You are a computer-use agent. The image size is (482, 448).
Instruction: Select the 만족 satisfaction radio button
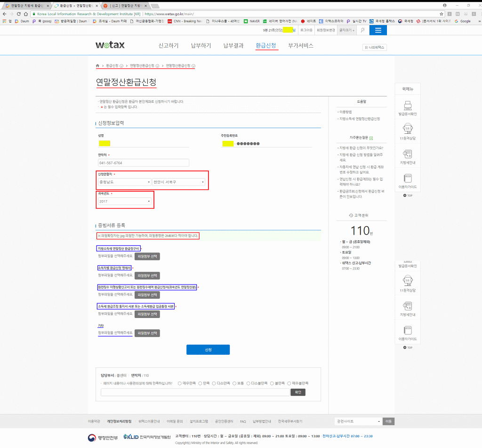(x=200, y=383)
